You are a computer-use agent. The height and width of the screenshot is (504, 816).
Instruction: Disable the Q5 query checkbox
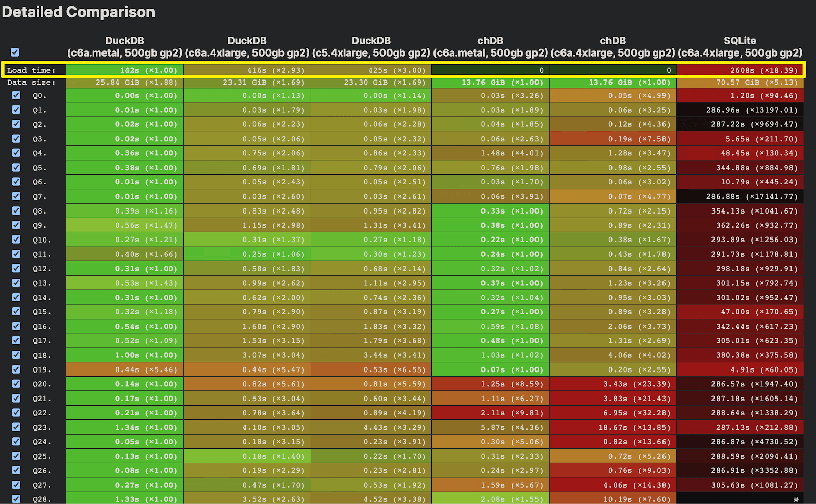click(x=16, y=168)
